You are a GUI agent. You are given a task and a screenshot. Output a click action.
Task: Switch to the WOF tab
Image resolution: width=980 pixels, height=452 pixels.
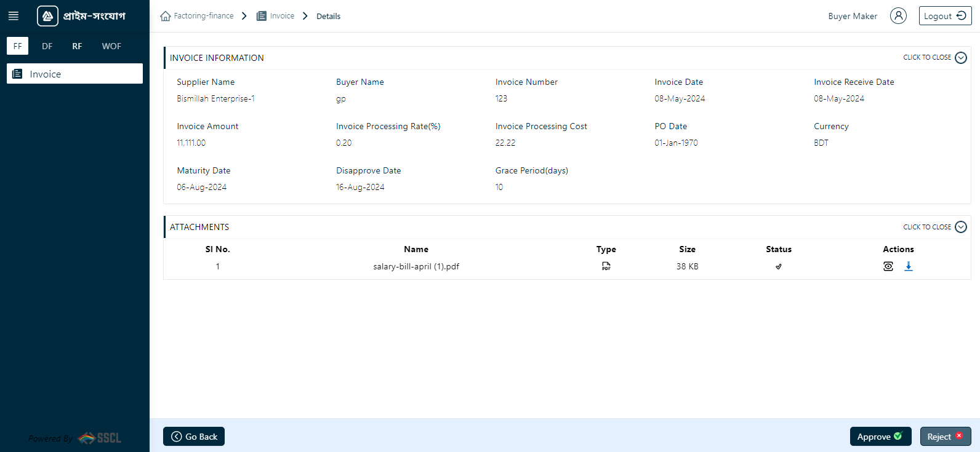click(111, 46)
